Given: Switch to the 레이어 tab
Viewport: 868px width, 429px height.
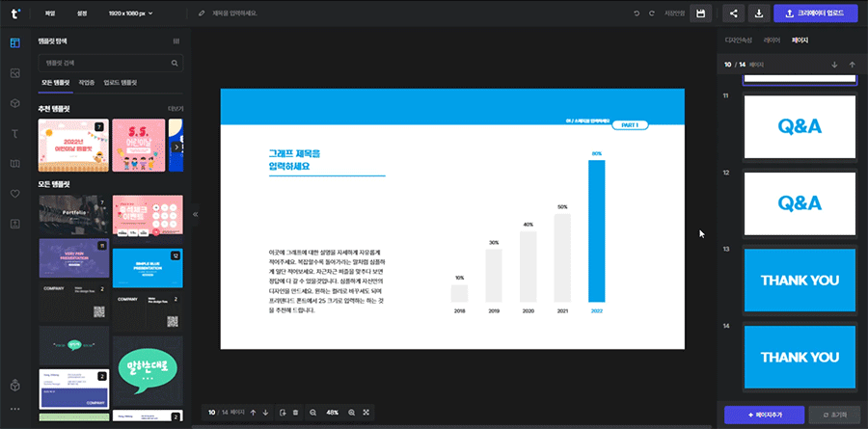Looking at the screenshot, I should click(x=772, y=41).
